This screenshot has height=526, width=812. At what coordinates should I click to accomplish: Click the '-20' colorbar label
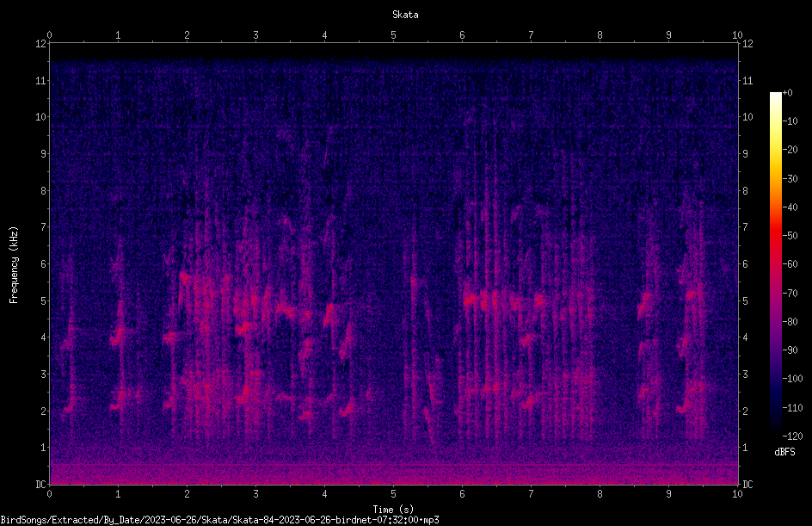point(790,150)
